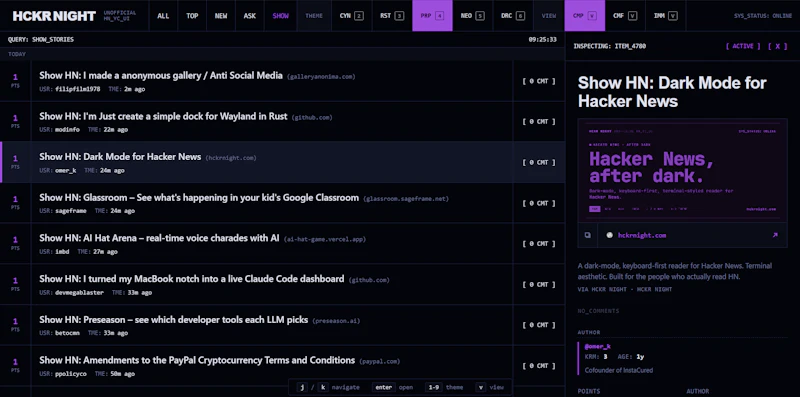Open the TOP stories tab
Screen dimensions: 800x397
pos(192,16)
